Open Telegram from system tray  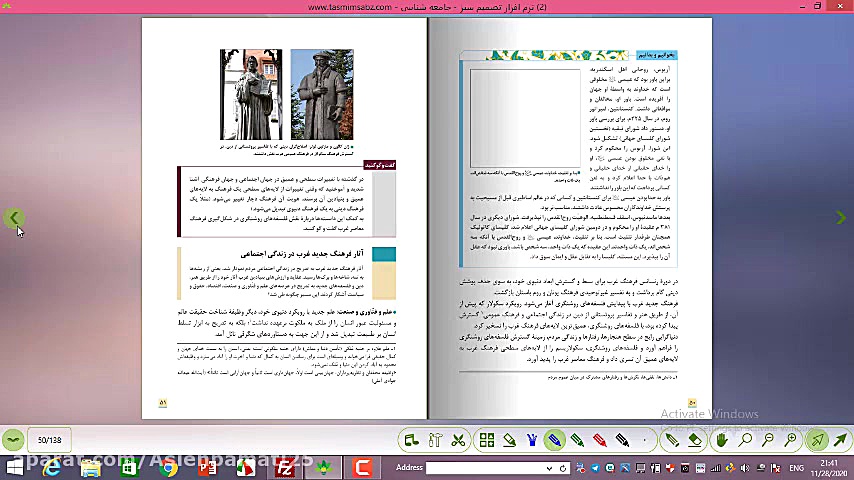click(x=595, y=468)
